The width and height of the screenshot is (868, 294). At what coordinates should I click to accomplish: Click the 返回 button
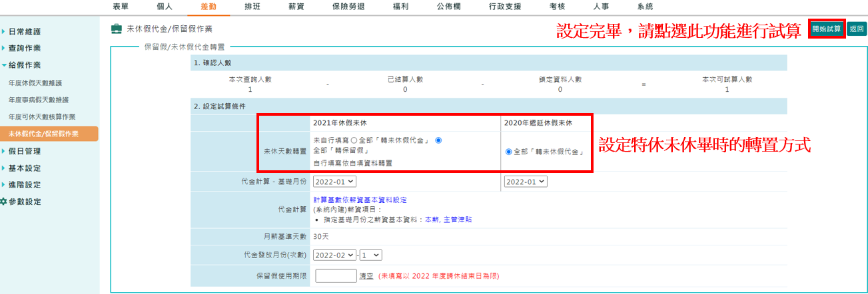[856, 29]
